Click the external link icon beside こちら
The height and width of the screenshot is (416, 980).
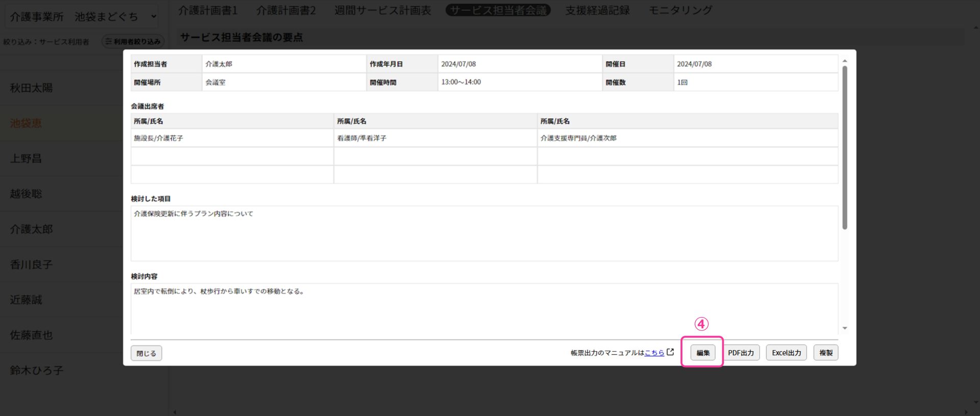[x=670, y=352]
